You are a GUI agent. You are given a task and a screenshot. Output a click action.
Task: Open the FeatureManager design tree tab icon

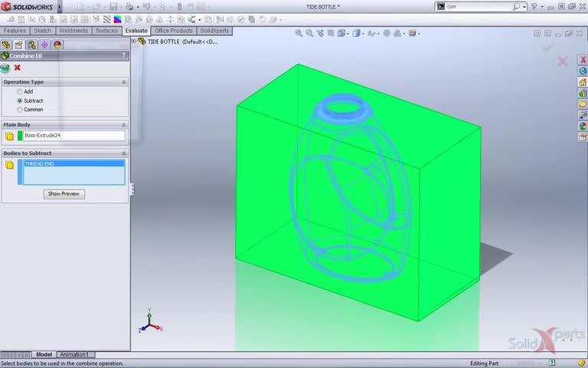[x=6, y=44]
